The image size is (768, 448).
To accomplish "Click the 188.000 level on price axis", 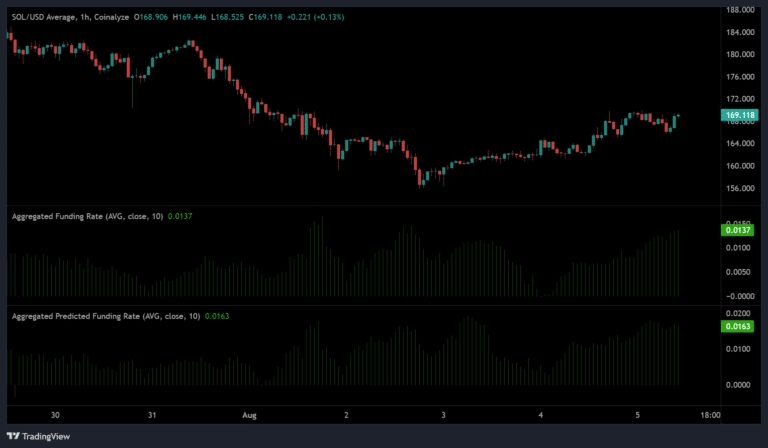I will coord(740,10).
